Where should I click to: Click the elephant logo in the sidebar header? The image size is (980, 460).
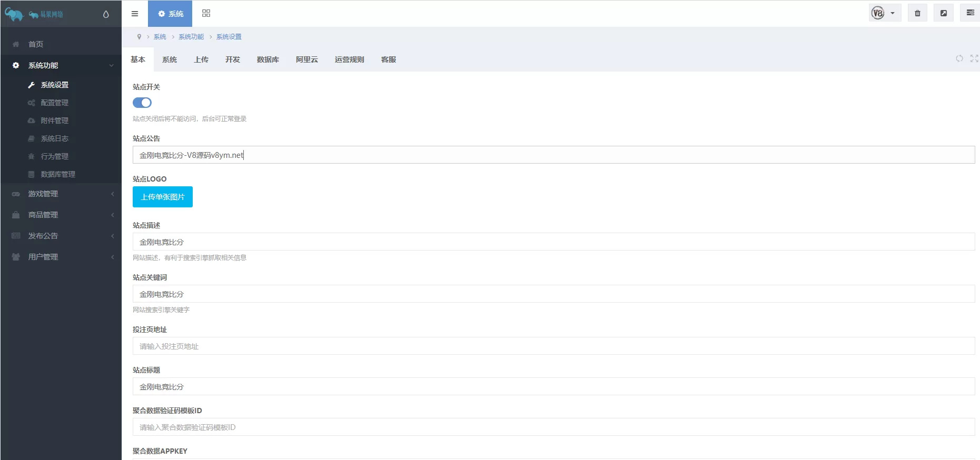pos(14,14)
